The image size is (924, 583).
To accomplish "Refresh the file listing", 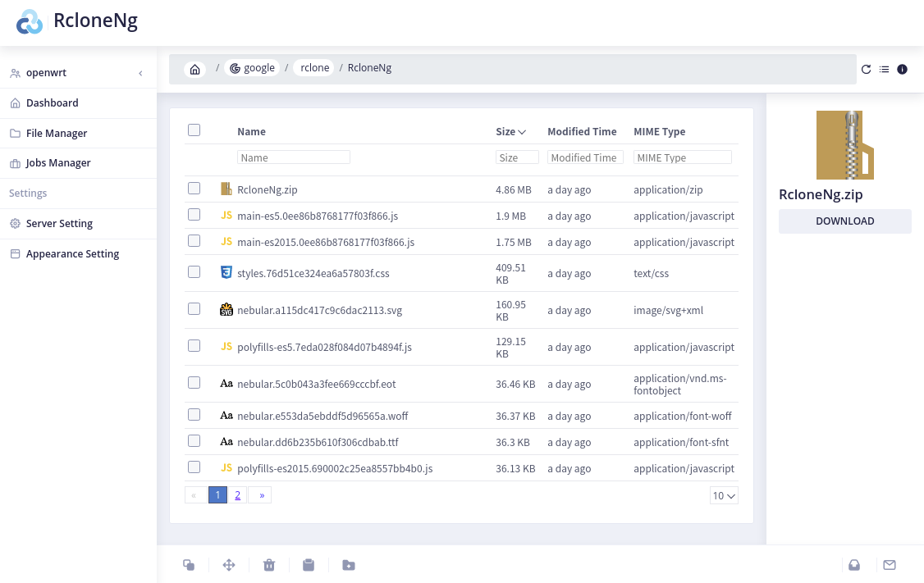I will coord(866,70).
